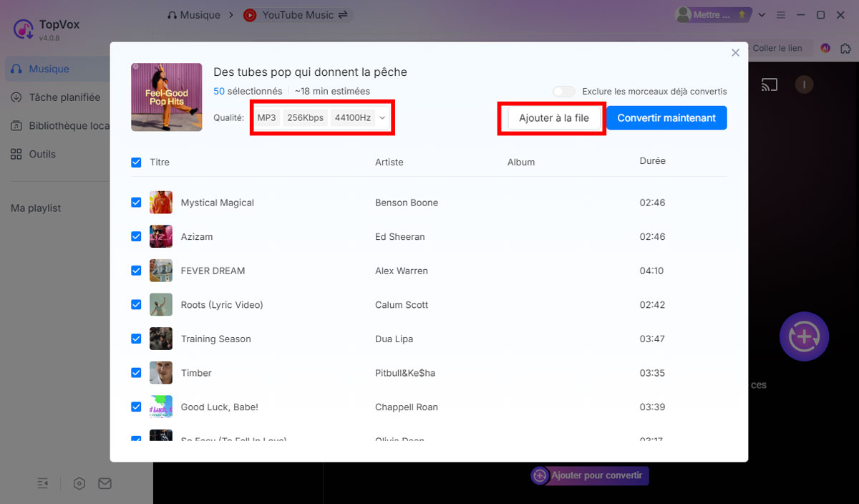Open Tâche planifiée in the sidebar
859x504 pixels.
57,97
